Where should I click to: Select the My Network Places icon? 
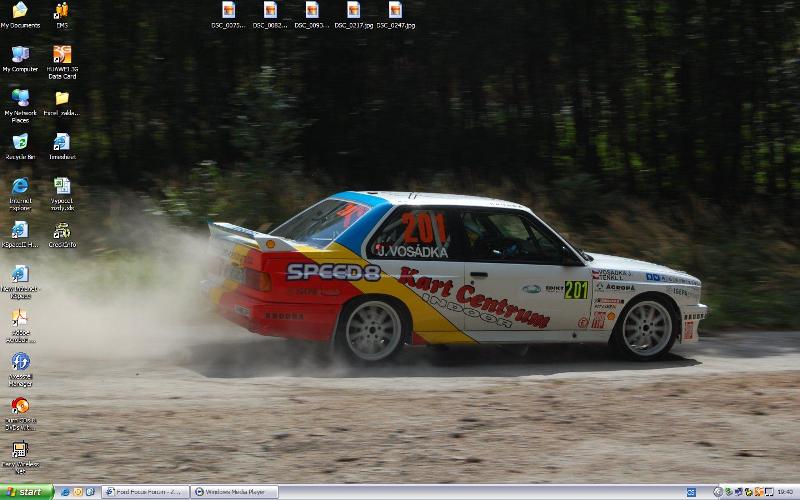point(20,99)
